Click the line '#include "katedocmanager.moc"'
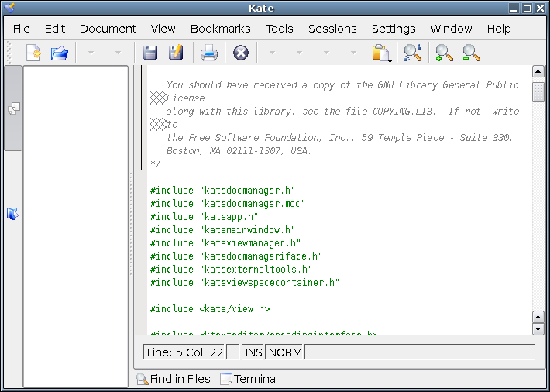 [228, 204]
